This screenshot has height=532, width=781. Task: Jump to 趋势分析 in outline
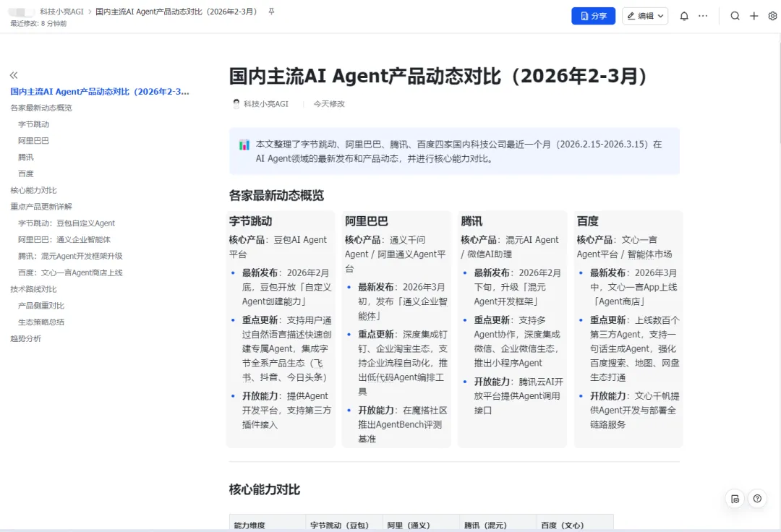point(26,338)
